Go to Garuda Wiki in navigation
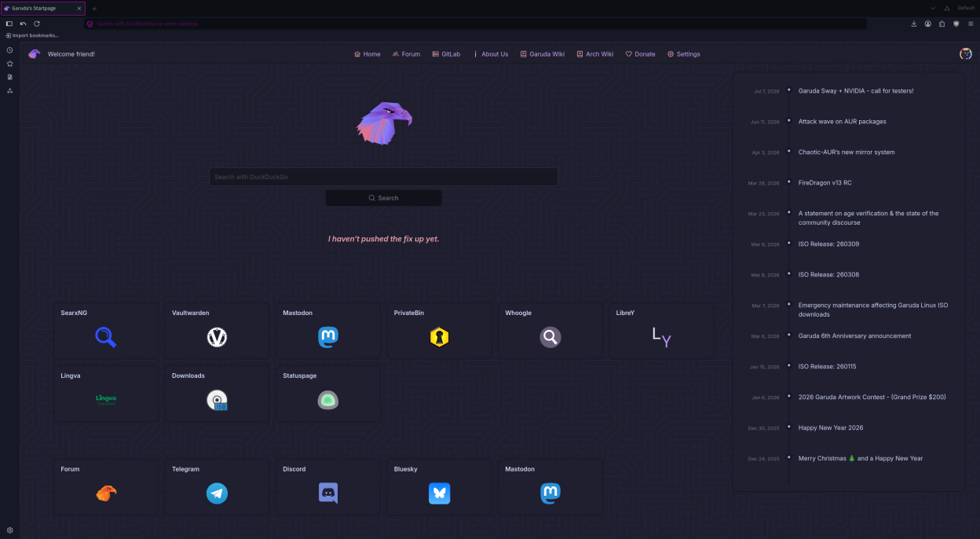 [x=542, y=54]
